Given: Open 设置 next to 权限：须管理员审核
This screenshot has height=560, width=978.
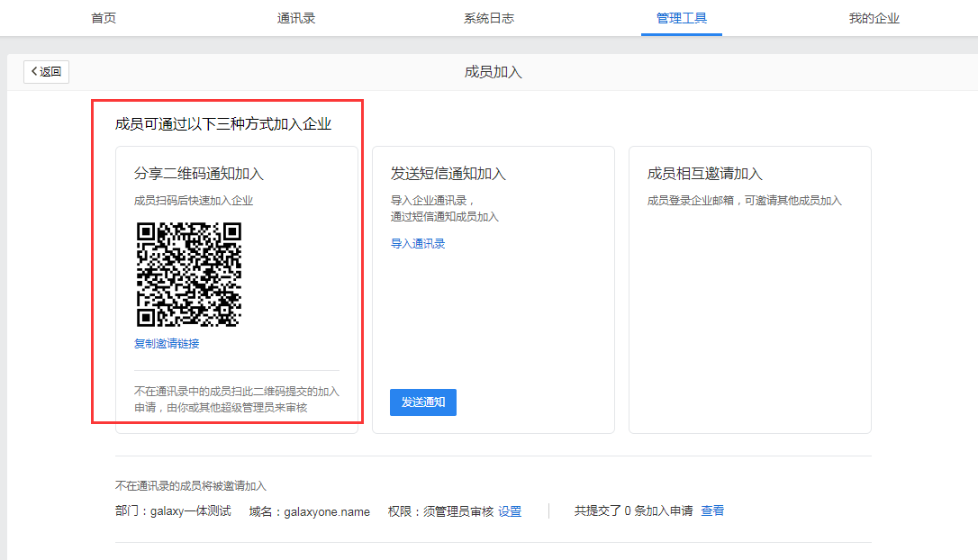Looking at the screenshot, I should [x=510, y=510].
